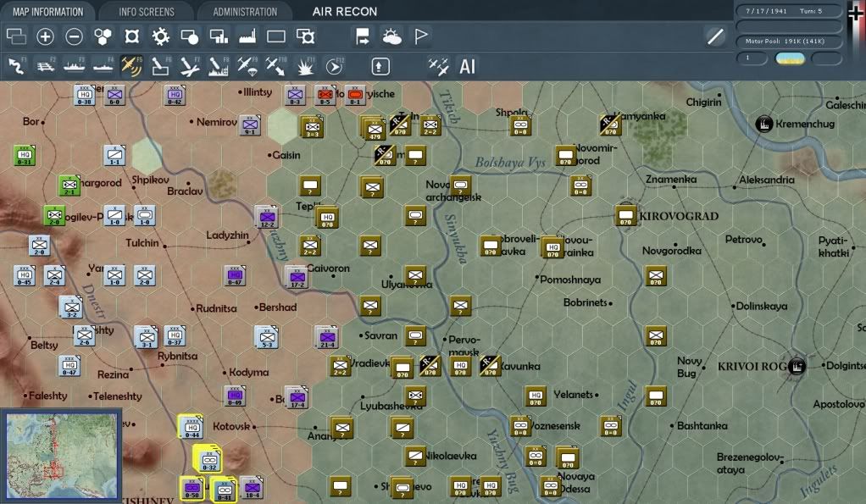Select F4 amphibious ship mode
Screen dimensions: 866x504
[103, 66]
